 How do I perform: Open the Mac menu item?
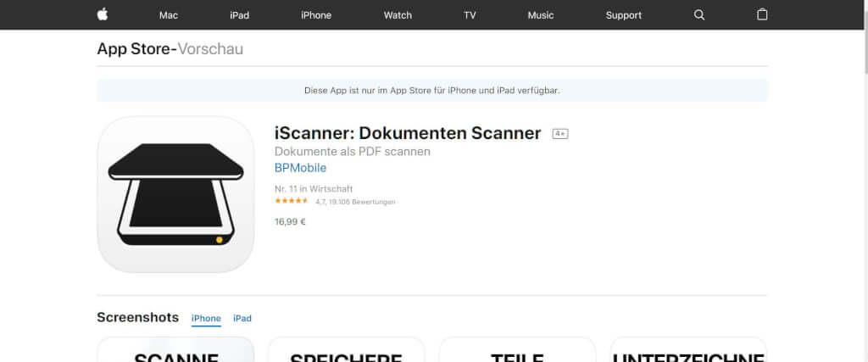tap(169, 15)
